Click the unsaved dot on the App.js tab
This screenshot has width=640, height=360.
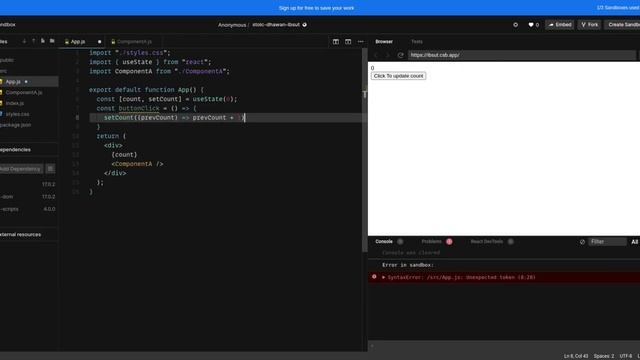(x=99, y=42)
